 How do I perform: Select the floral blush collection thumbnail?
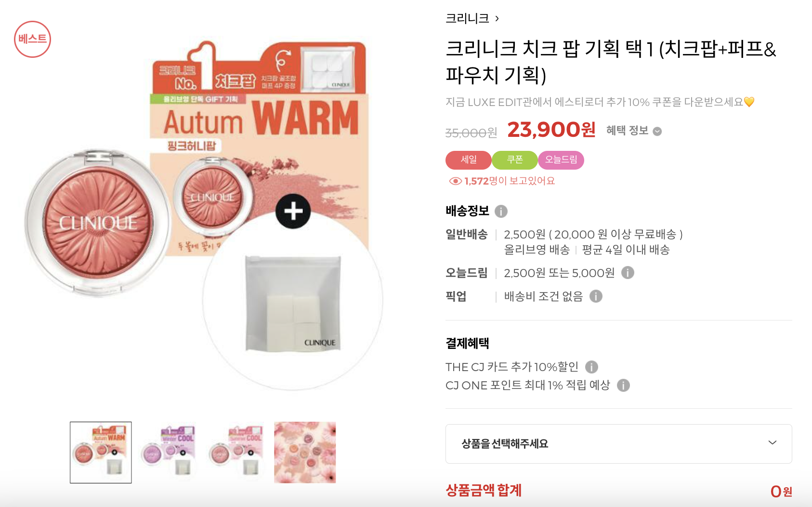(x=305, y=453)
